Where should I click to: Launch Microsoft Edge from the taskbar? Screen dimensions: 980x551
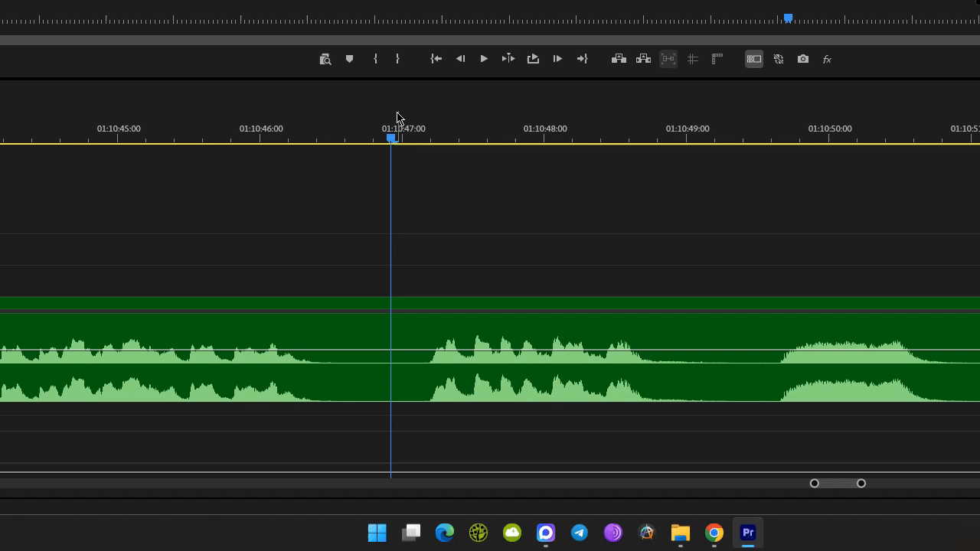pos(445,533)
